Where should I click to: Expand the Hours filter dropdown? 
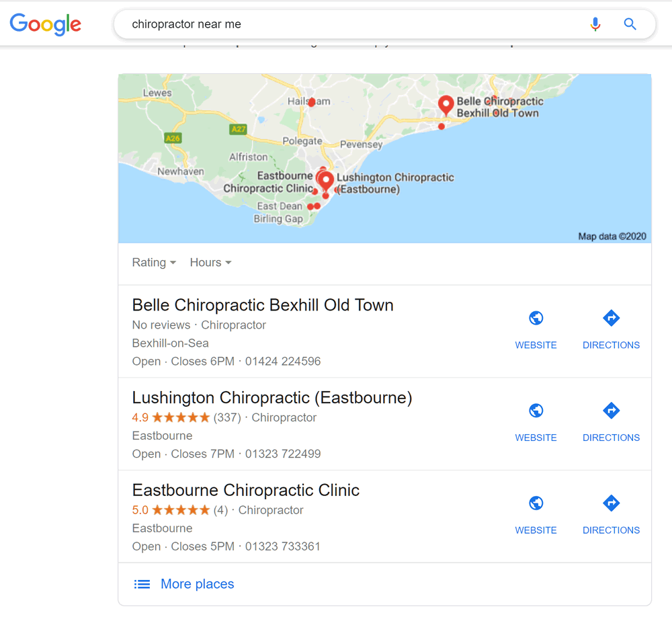click(210, 262)
